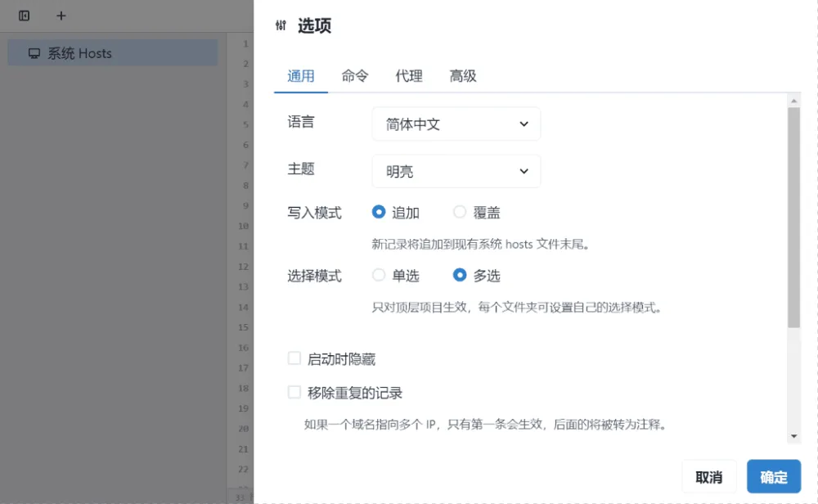Screen dimensions: 818x504
Task: Click the monitor icon beside 系统 Hosts
Action: click(x=34, y=53)
